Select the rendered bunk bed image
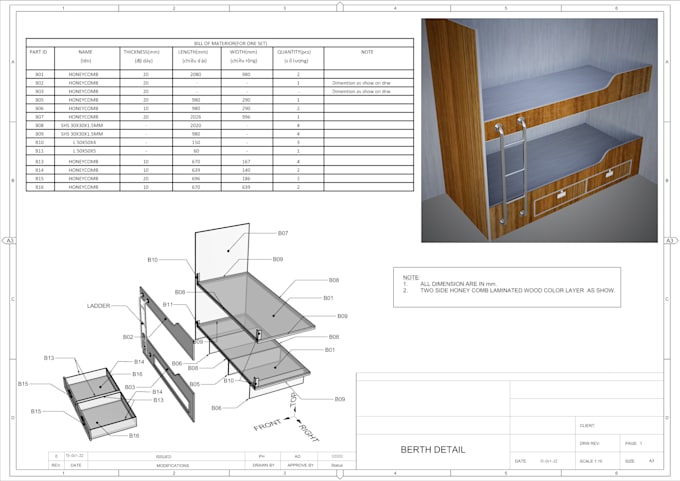This screenshot has width=680, height=481. [539, 130]
